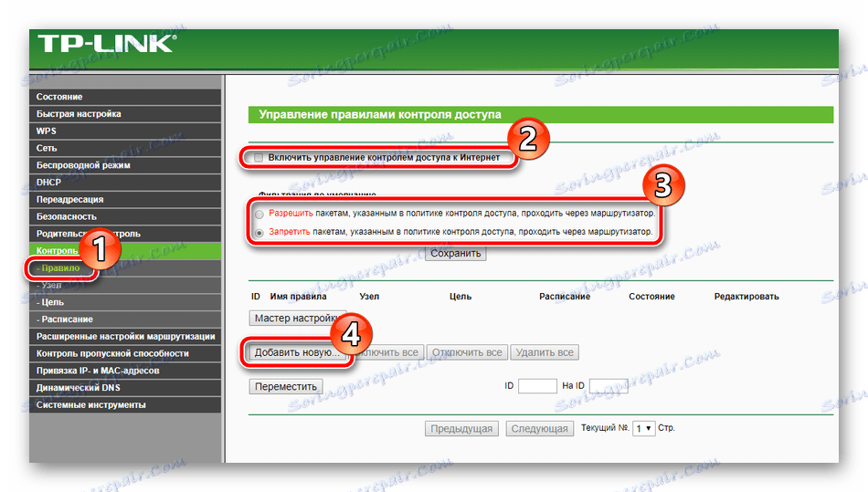
Task: Click Управление правилами контроля доступа heading
Action: [380, 115]
